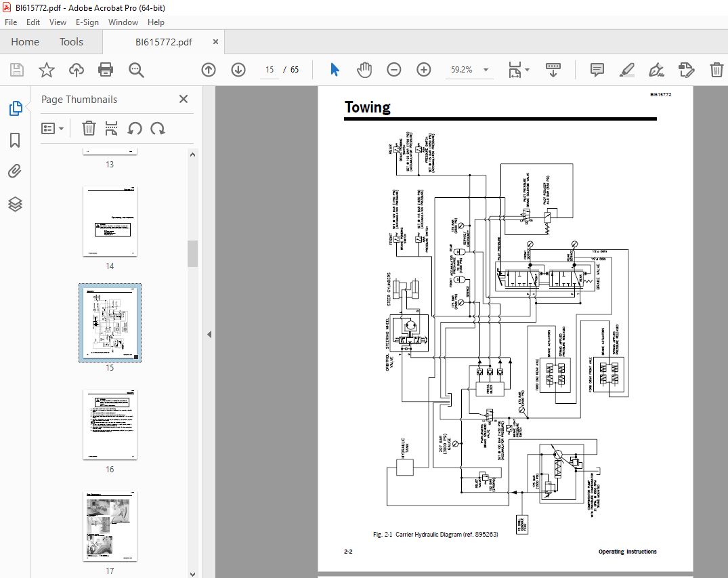Open the View menu
The width and height of the screenshot is (728, 578).
[x=58, y=22]
